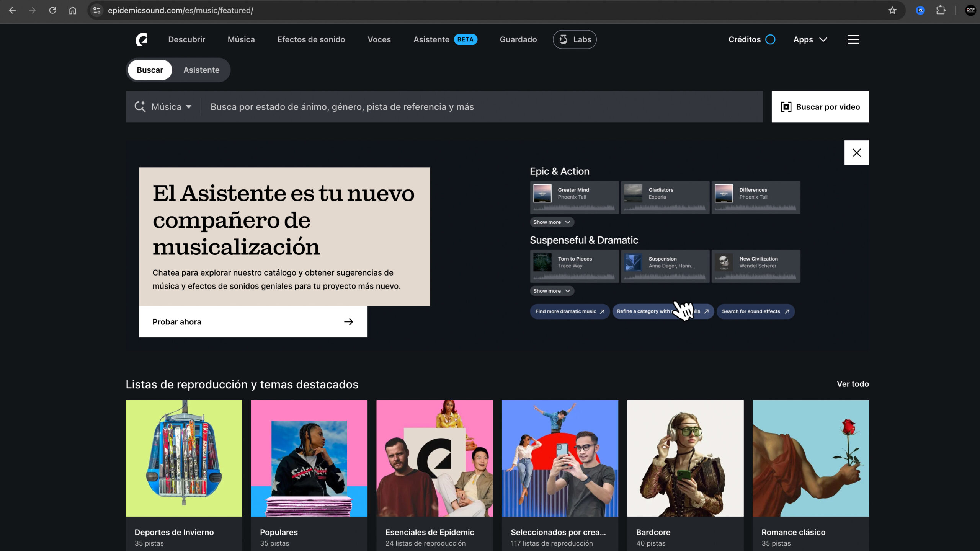The image size is (980, 551).
Task: Click the arrow icon on the Probar ahora card
Action: click(348, 321)
